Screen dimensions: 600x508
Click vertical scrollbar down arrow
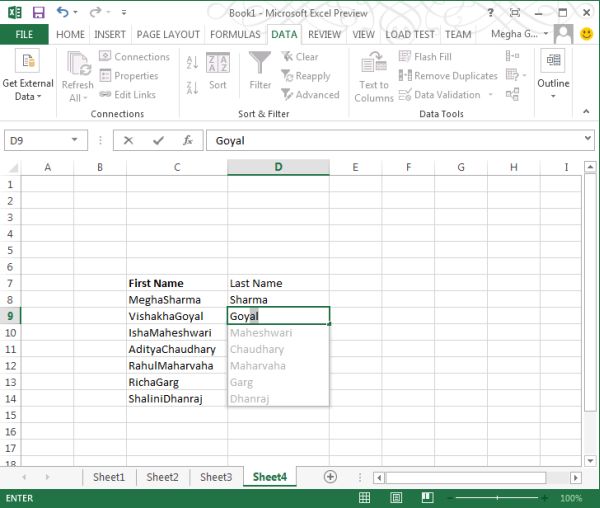(590, 461)
